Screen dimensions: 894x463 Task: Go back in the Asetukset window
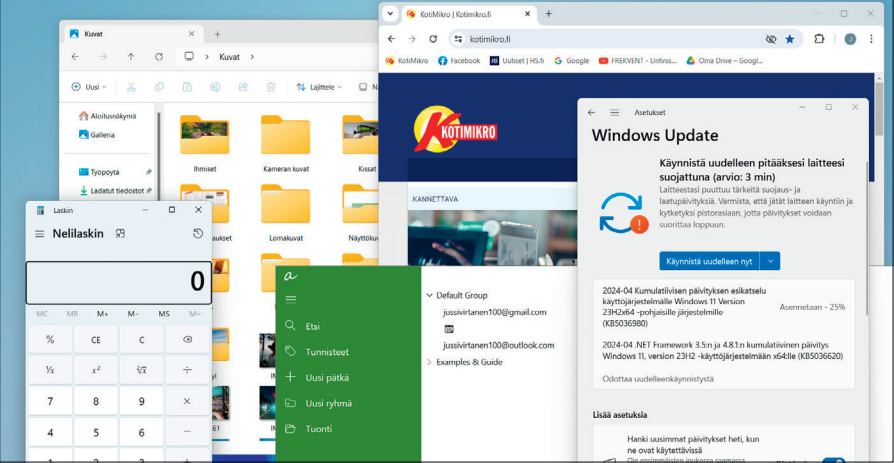(591, 113)
